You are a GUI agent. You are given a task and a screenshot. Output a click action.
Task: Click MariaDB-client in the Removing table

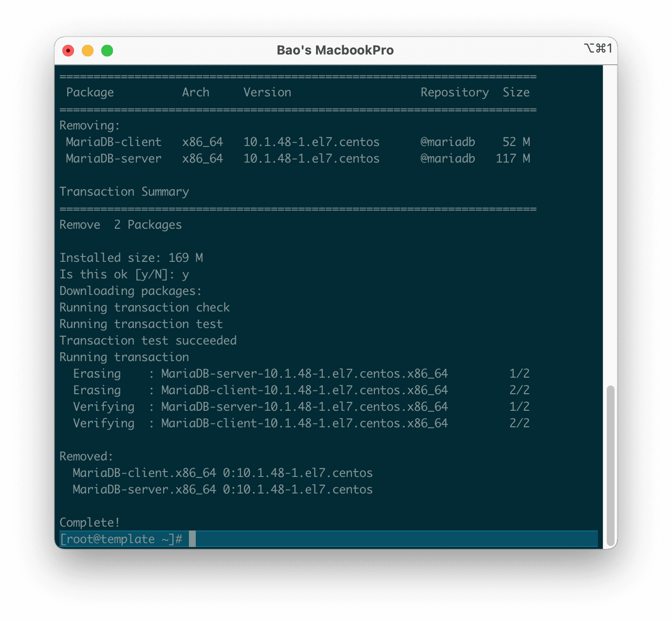113,142
